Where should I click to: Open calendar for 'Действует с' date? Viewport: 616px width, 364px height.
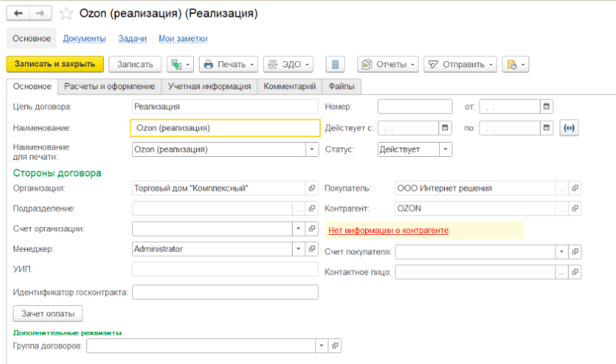[x=445, y=128]
